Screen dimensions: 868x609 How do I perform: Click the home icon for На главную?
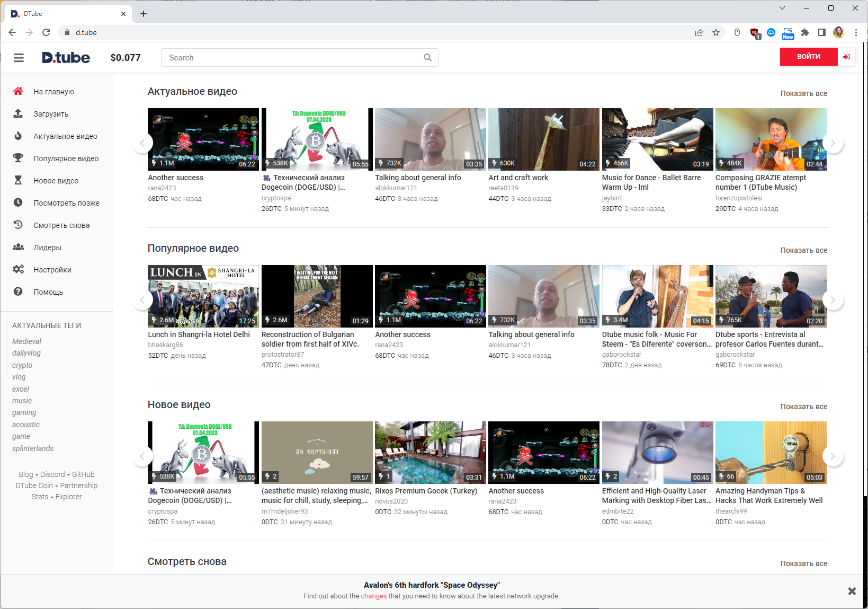(18, 91)
